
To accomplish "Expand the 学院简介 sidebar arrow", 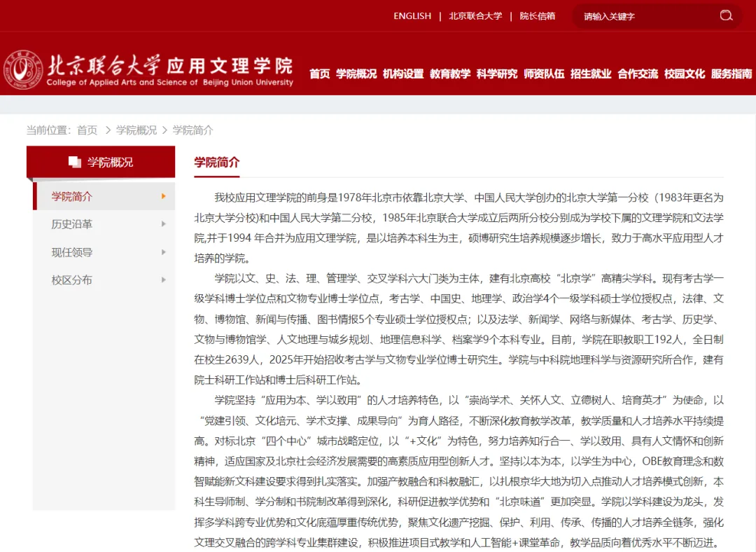I will (164, 196).
